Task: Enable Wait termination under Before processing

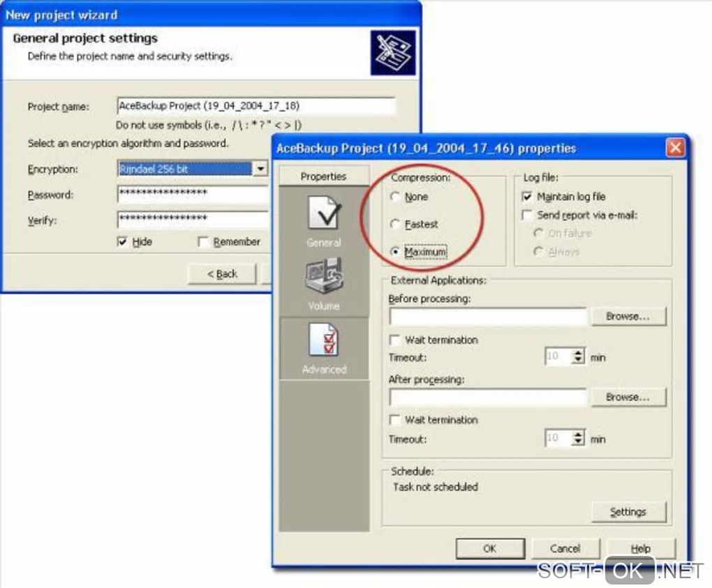Action: [395, 340]
